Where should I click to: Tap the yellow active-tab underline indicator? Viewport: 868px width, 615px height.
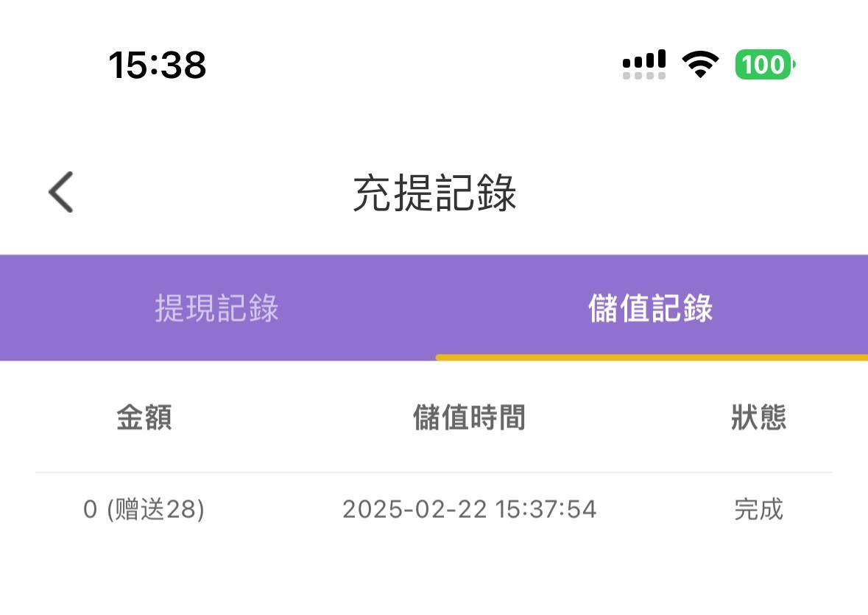click(x=651, y=358)
